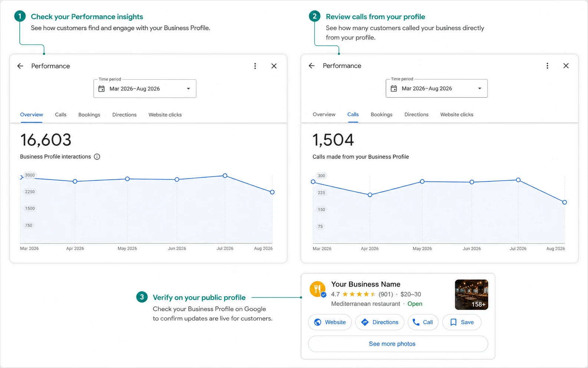Select the Calls tab in the right panel
This screenshot has width=588, height=368.
pos(353,114)
